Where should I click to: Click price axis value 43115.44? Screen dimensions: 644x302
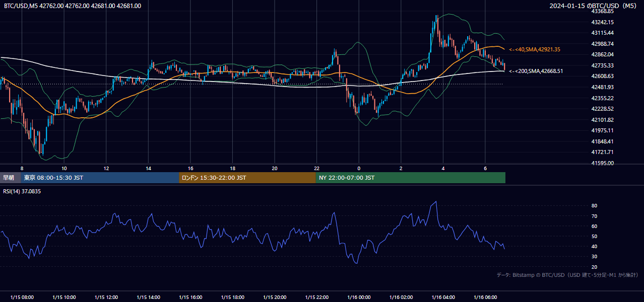coord(602,33)
